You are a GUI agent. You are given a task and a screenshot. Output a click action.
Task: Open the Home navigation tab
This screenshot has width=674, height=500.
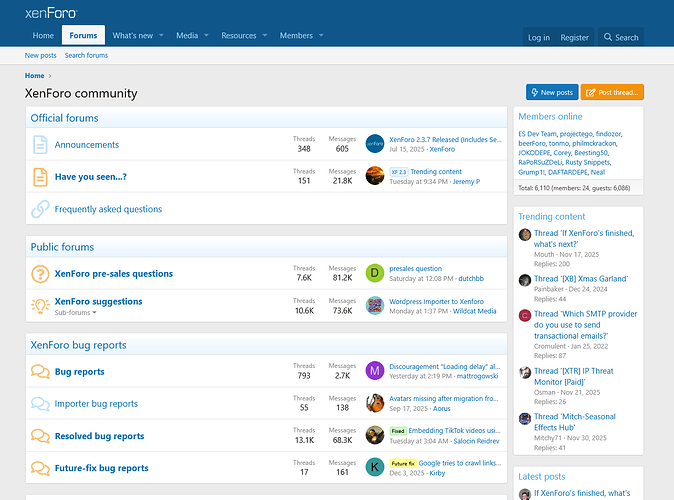coord(43,36)
